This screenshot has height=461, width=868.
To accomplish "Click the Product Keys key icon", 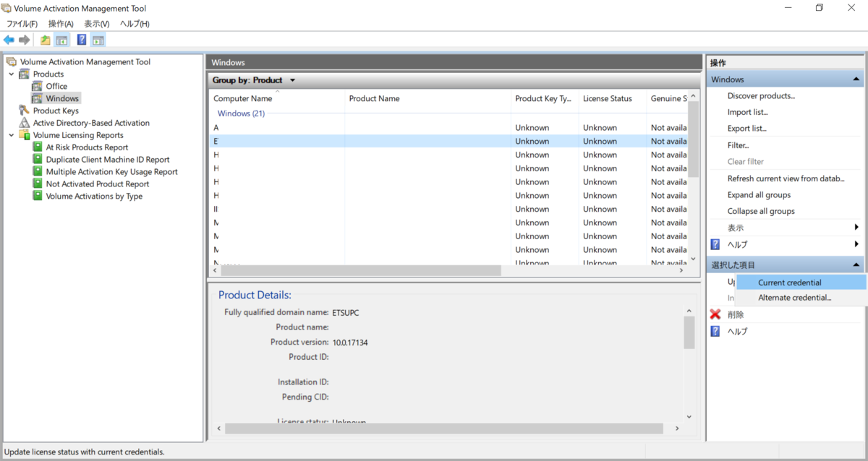I will (x=25, y=111).
